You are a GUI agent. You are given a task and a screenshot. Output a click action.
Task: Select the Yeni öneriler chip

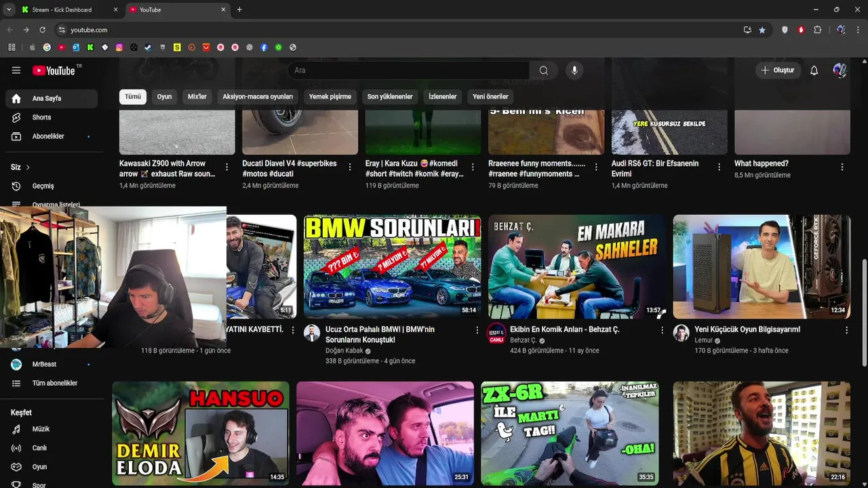click(490, 96)
